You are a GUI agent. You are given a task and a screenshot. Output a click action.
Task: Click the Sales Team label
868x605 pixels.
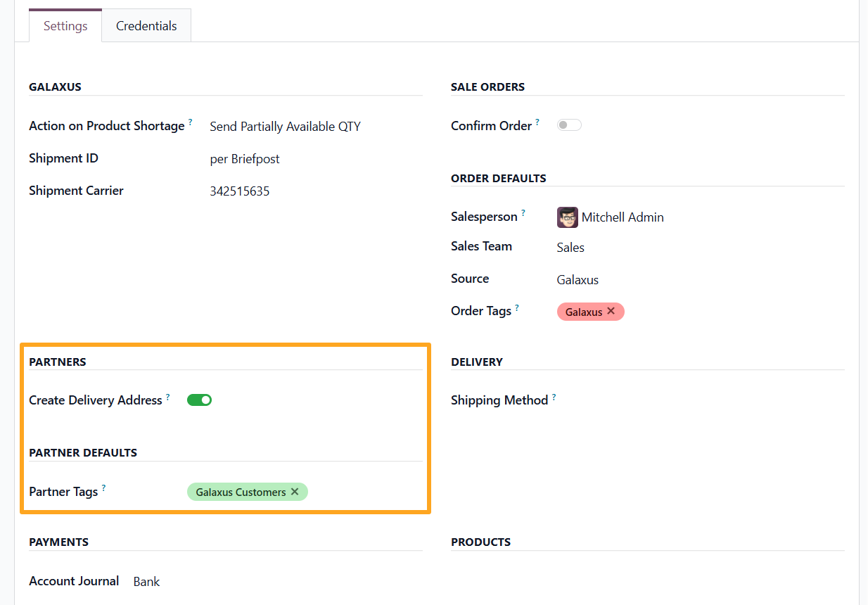pos(481,246)
